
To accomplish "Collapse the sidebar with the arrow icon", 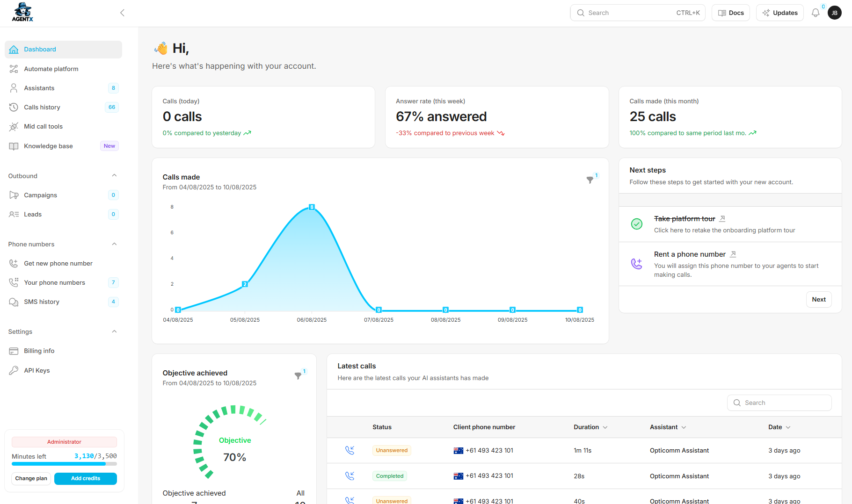I will click(122, 13).
